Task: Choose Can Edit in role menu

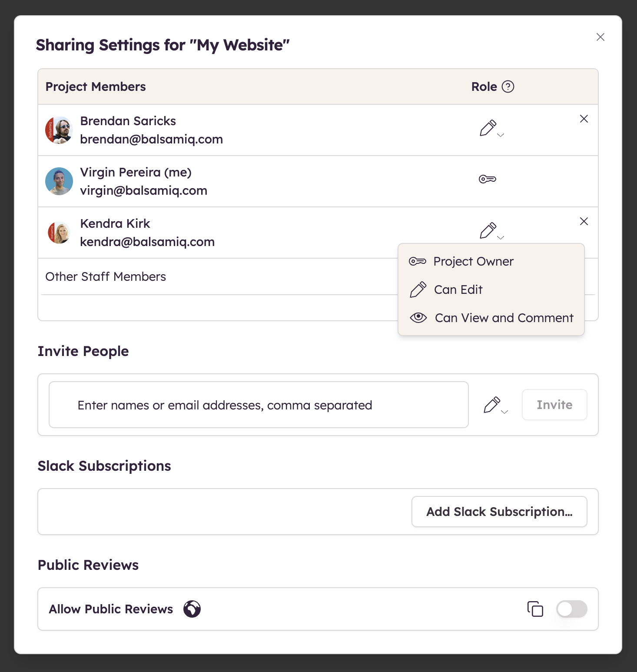Action: coord(458,290)
